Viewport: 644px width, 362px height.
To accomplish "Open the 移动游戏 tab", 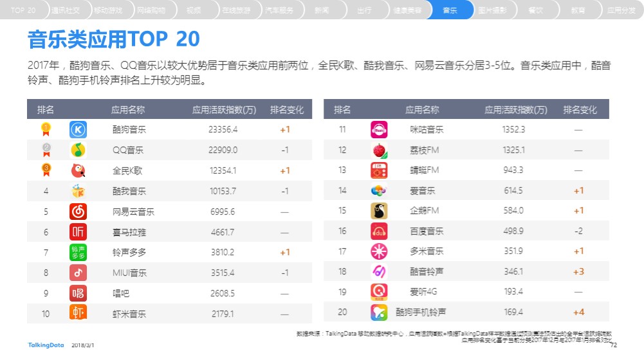I will coord(109,10).
